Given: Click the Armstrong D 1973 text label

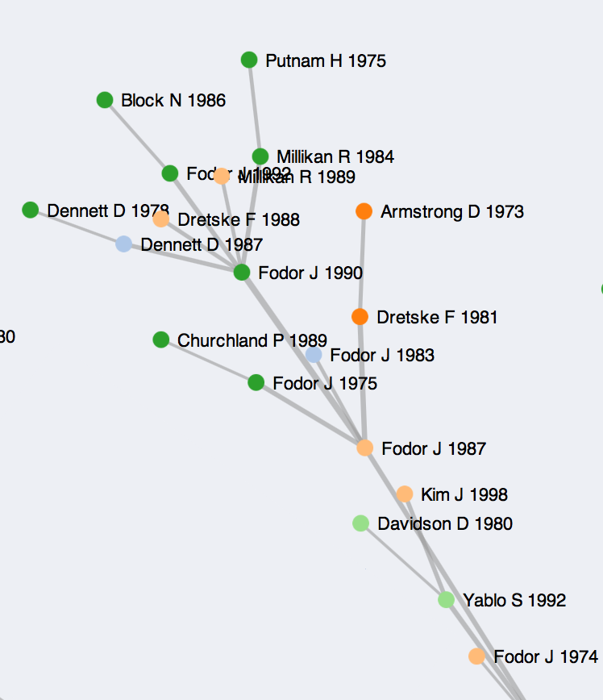Looking at the screenshot, I should click(452, 211).
